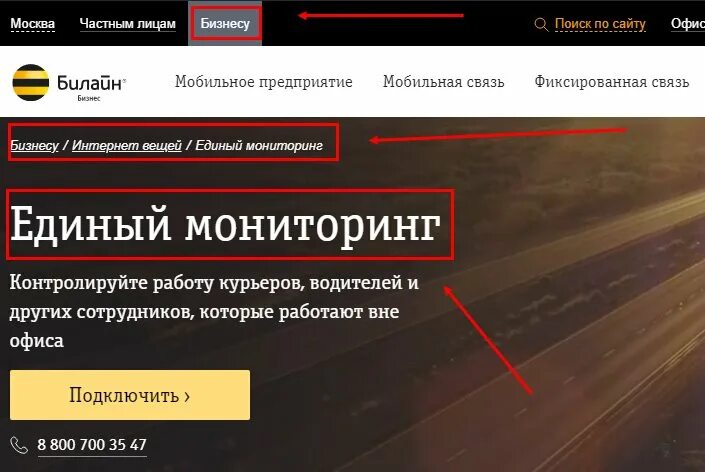Click the Единый мониторинг page heading
This screenshot has width=705, height=472.
[x=225, y=225]
